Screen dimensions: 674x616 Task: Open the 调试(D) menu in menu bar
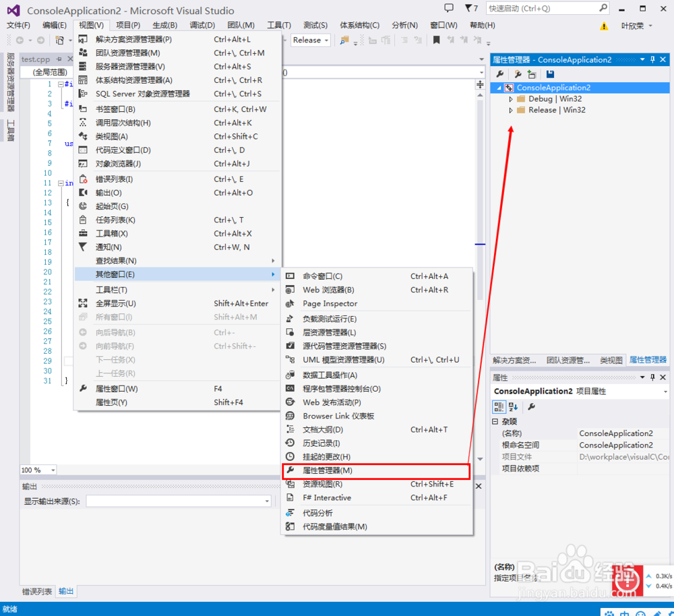(x=202, y=26)
